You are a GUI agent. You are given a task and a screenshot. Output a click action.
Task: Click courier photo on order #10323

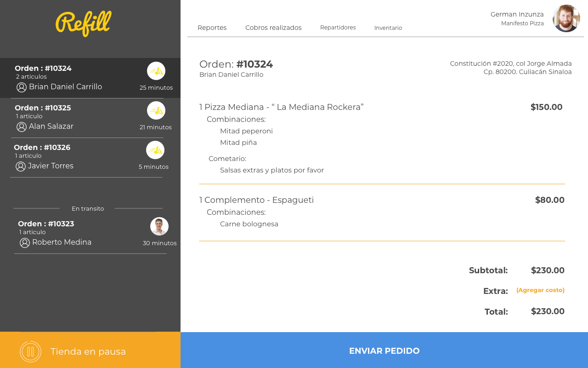pyautogui.click(x=159, y=226)
